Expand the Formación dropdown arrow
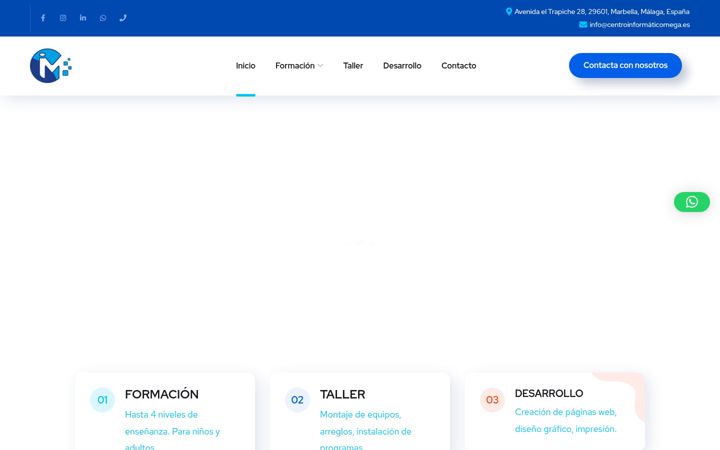Image resolution: width=720 pixels, height=450 pixels. tap(321, 66)
